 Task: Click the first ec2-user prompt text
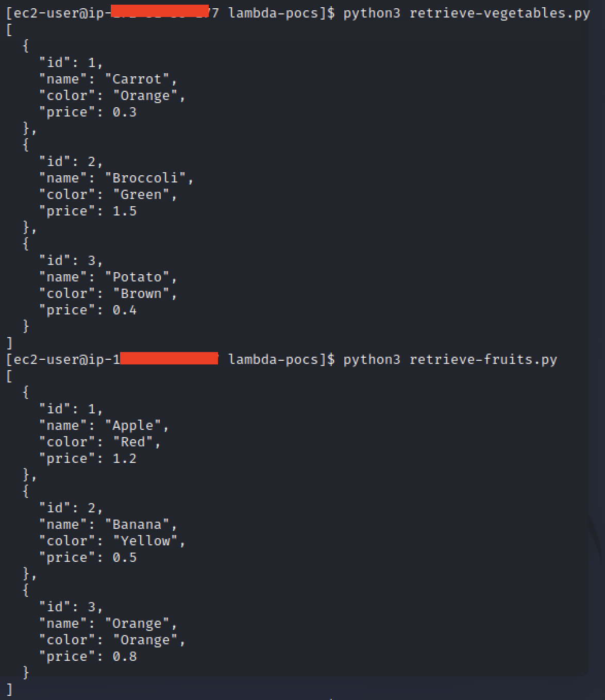pyautogui.click(x=45, y=13)
